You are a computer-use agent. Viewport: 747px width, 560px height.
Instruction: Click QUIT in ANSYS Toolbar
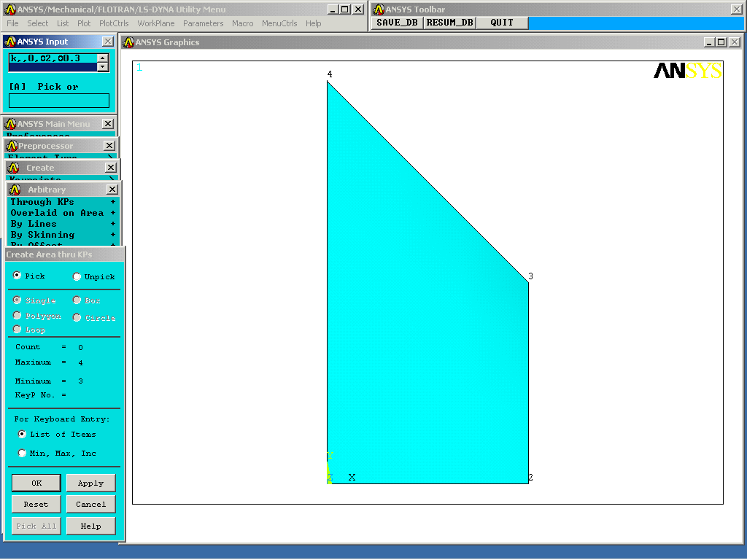coord(502,23)
